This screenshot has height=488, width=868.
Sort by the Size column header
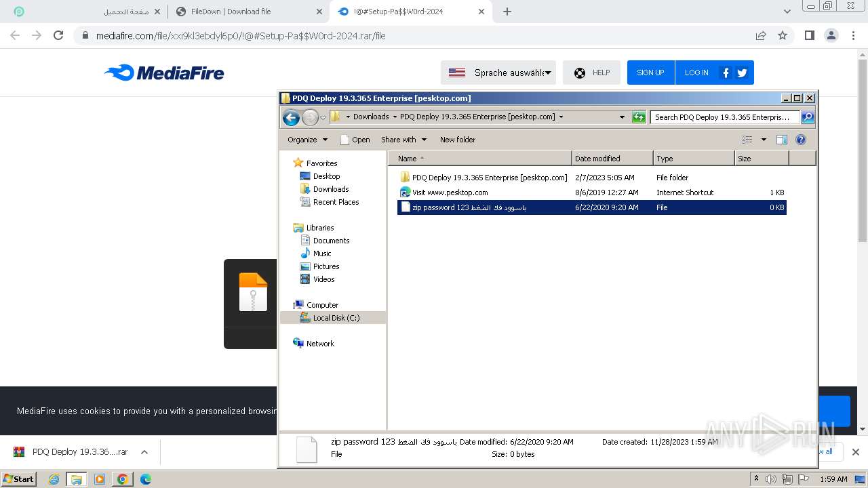click(x=762, y=159)
